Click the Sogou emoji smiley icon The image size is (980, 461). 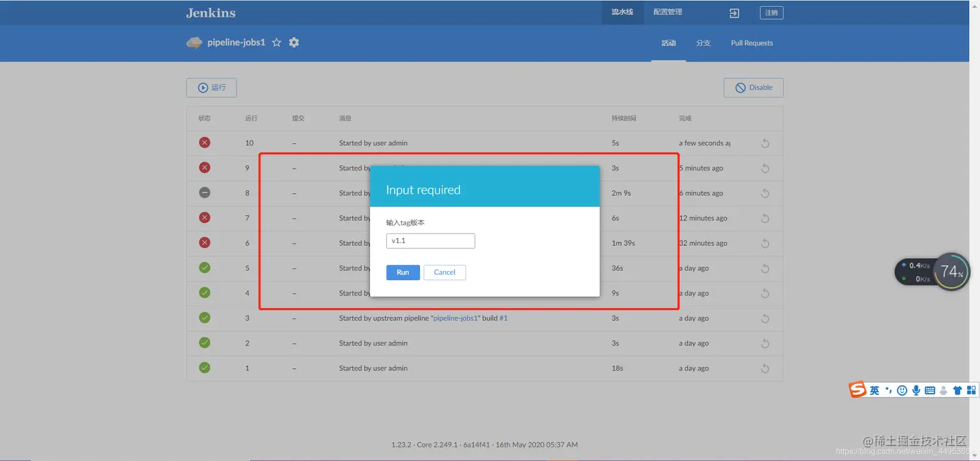(902, 390)
